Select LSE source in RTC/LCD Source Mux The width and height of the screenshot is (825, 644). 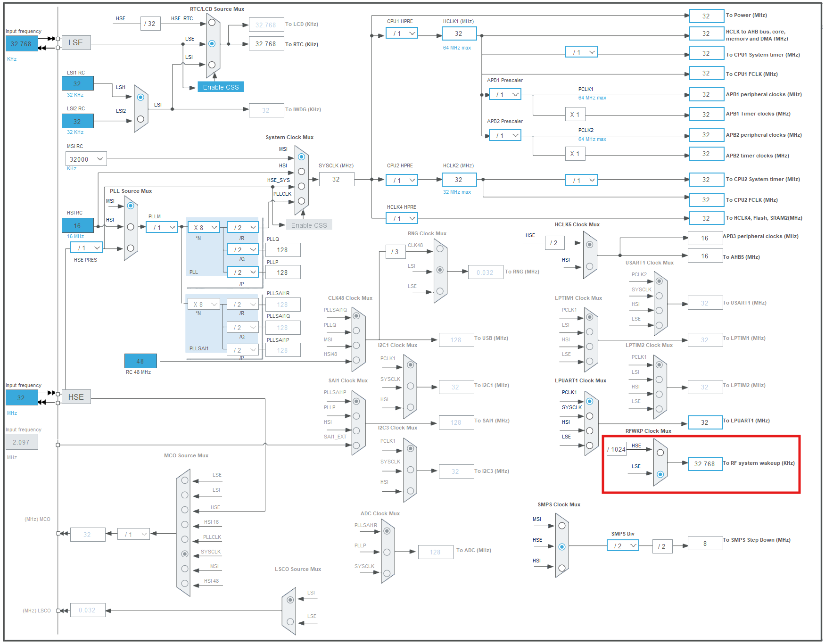pos(212,43)
